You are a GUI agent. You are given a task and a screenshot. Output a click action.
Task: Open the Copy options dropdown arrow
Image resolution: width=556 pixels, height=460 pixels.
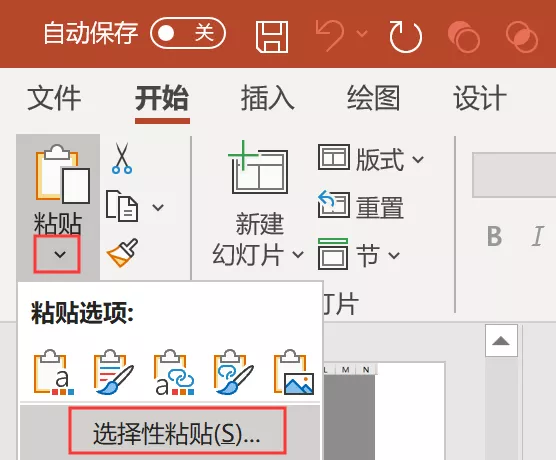tap(158, 207)
